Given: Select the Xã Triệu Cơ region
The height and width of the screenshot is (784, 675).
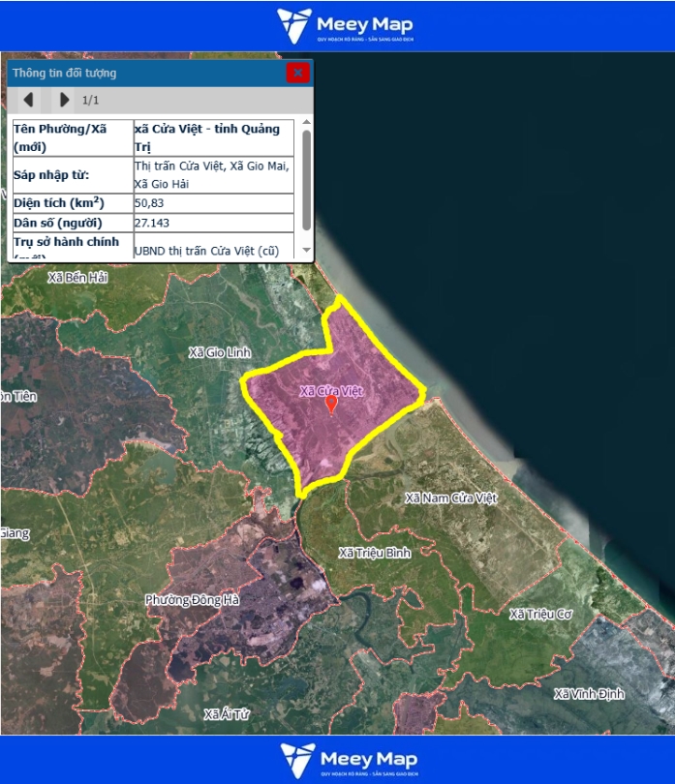Looking at the screenshot, I should click(541, 615).
